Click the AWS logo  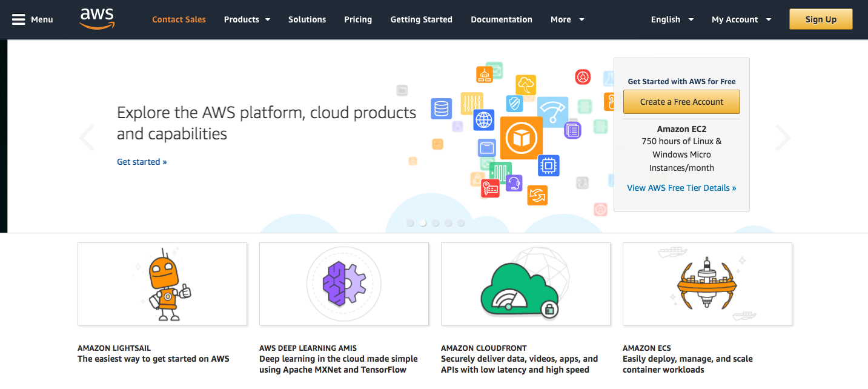click(x=97, y=19)
